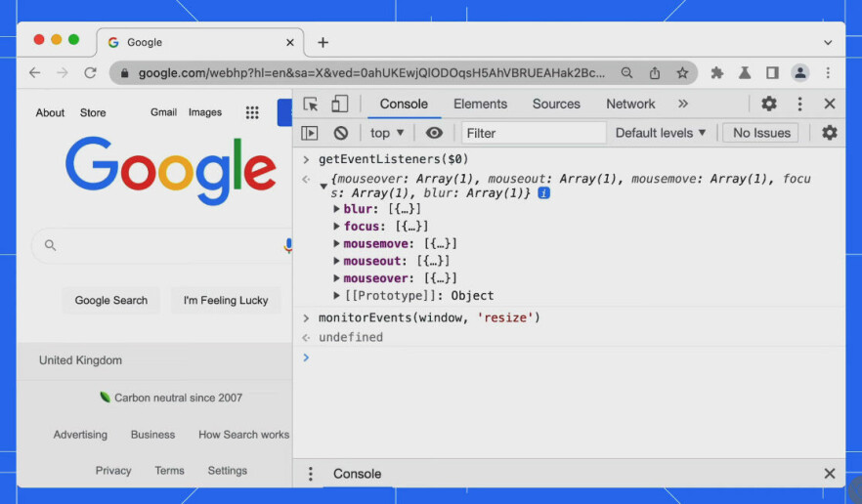Open the Default levels dropdown
862x504 pixels.
pyautogui.click(x=661, y=133)
